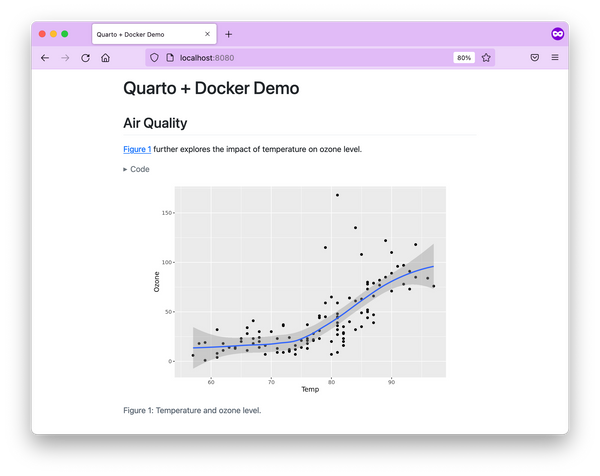
Task: Click the Figure 1 caption text
Action: pos(192,411)
